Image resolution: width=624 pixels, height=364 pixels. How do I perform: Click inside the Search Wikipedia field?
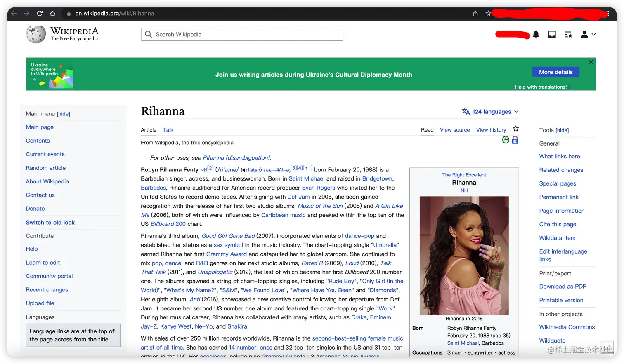(242, 34)
